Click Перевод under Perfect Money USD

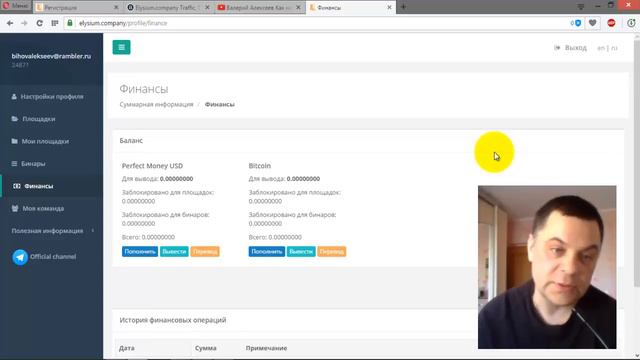coord(205,251)
